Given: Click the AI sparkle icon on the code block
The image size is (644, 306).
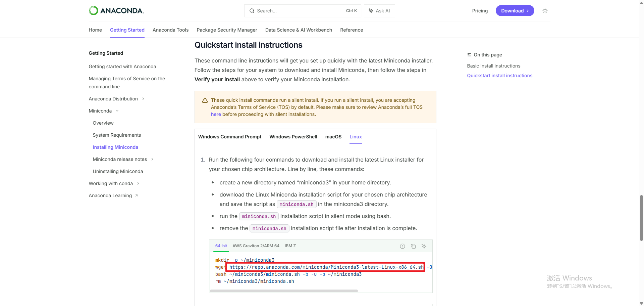Looking at the screenshot, I should point(424,246).
